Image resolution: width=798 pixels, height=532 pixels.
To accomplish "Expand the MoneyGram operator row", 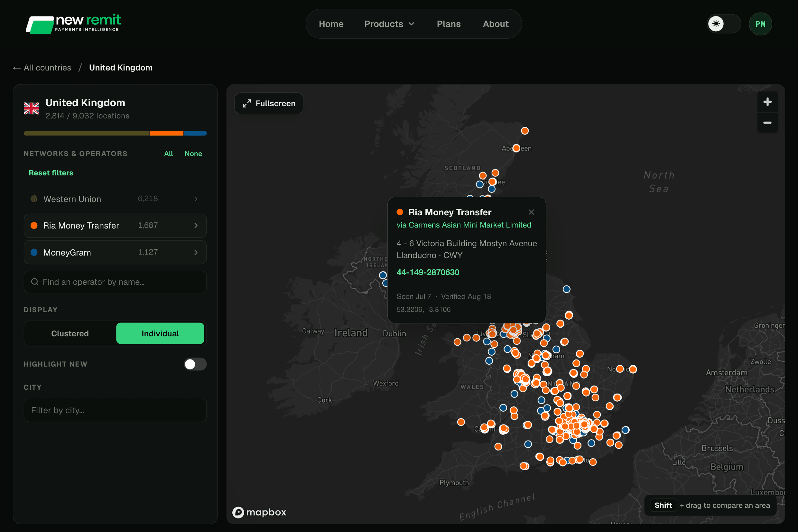I will 196,252.
